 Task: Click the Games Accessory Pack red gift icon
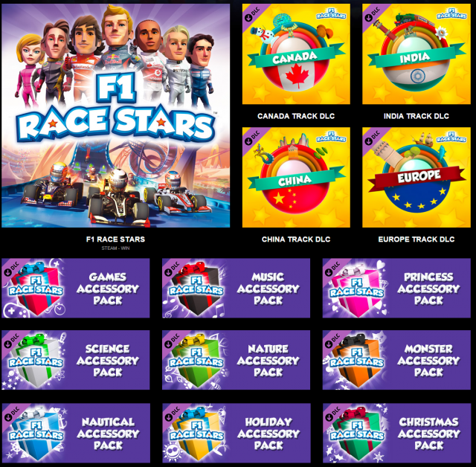(x=36, y=289)
